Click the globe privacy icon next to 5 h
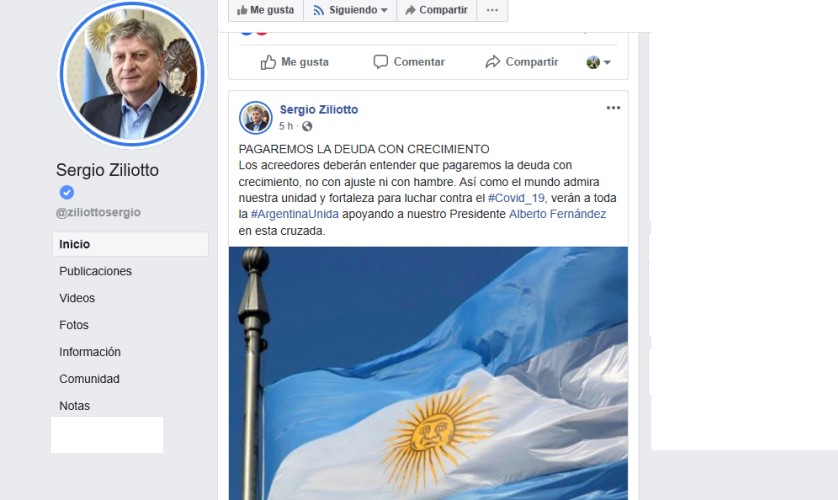Image resolution: width=838 pixels, height=500 pixels. click(307, 126)
